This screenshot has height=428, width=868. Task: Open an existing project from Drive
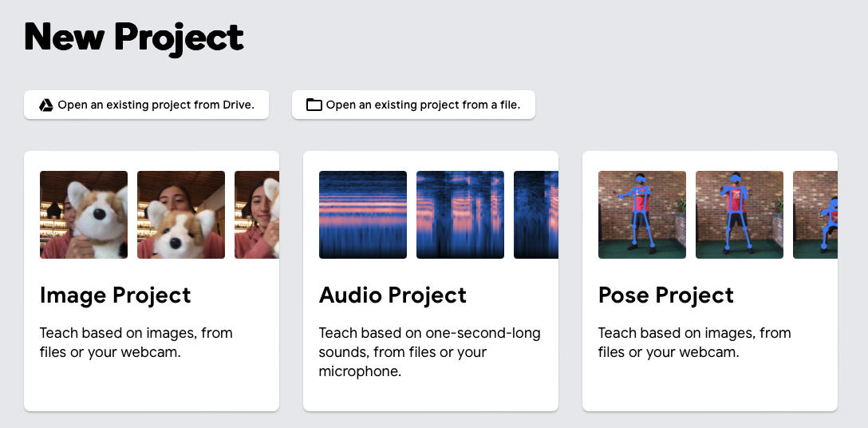pyautogui.click(x=156, y=105)
